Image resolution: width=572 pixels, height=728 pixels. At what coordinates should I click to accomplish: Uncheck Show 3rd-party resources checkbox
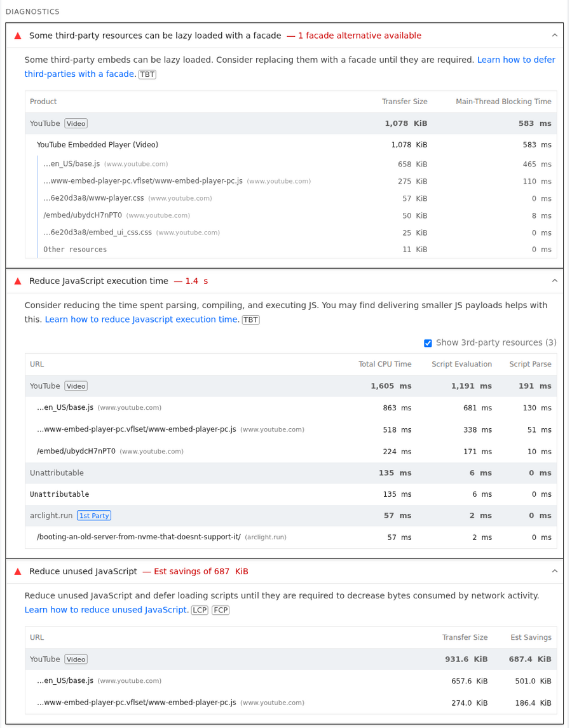coord(428,343)
